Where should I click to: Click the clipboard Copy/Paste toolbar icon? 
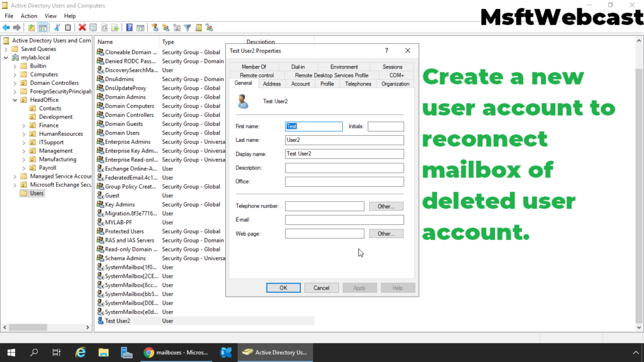click(68, 28)
